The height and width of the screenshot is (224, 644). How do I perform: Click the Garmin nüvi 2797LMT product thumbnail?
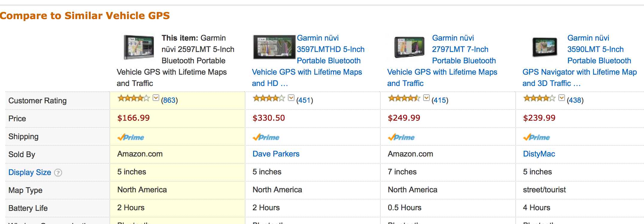coord(409,47)
